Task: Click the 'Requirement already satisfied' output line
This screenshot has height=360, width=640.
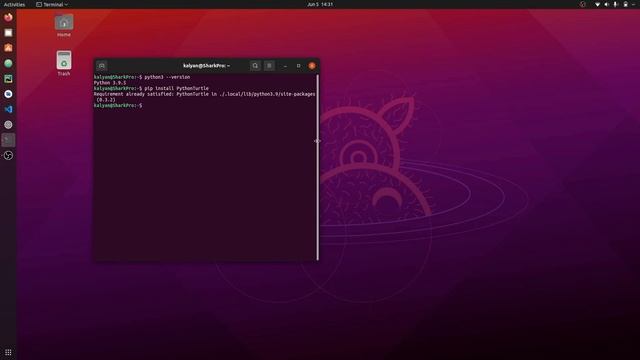Action: (x=204, y=94)
